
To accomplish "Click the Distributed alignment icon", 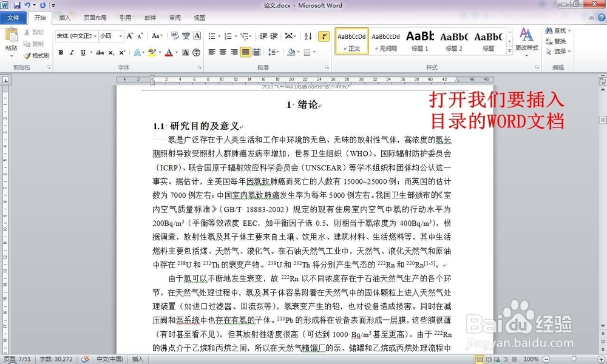I will (256, 52).
